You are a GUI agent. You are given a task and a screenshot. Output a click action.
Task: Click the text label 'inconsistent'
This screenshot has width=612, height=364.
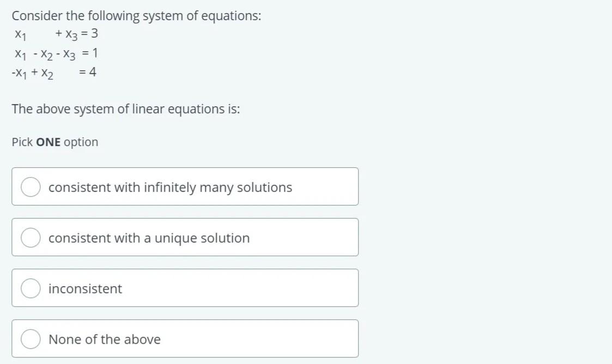click(84, 289)
